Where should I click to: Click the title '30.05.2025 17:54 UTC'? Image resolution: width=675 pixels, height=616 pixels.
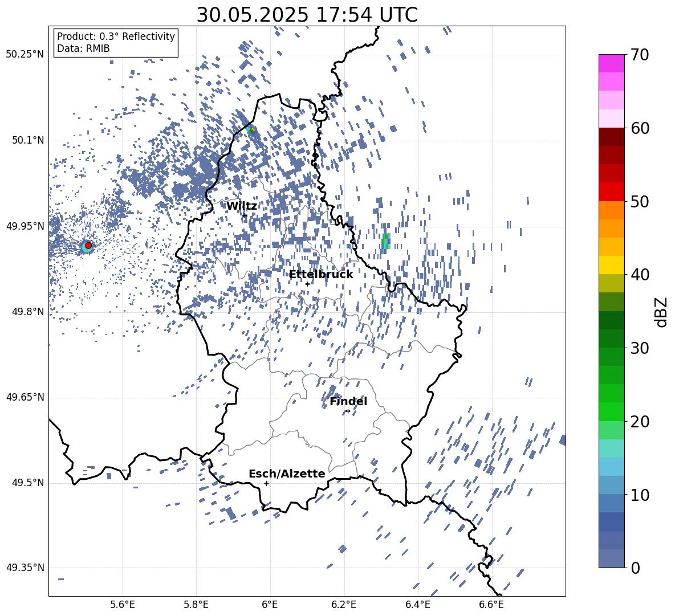pos(307,15)
